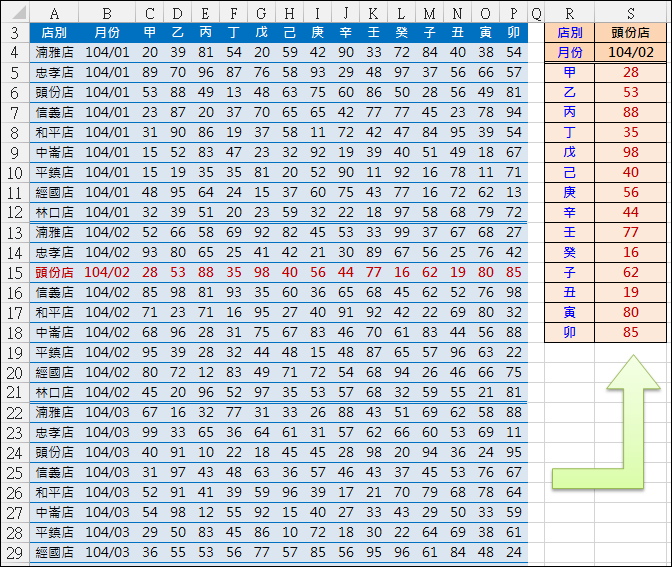Click 蒲雅店 in row 13

tap(54, 232)
